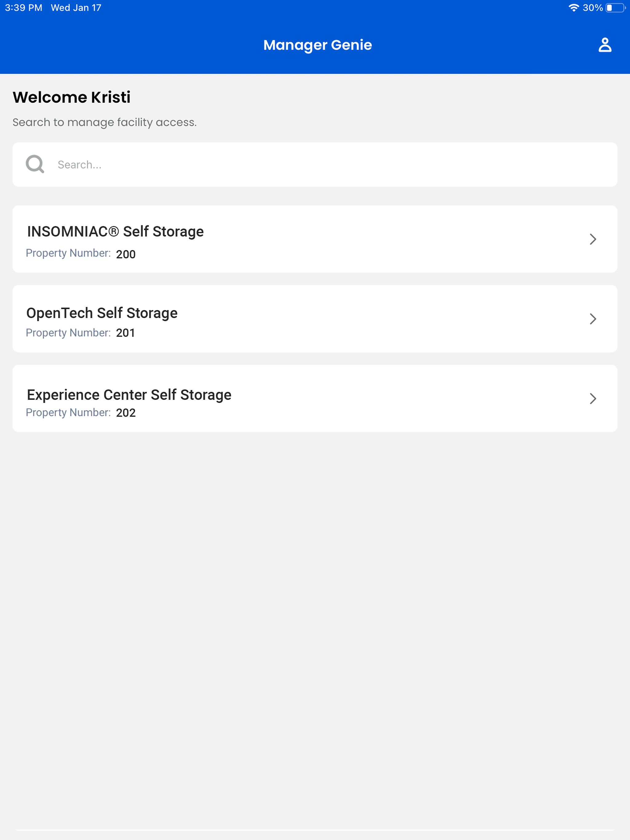The image size is (630, 840).
Task: Tap the 30% battery percentage text
Action: point(593,8)
